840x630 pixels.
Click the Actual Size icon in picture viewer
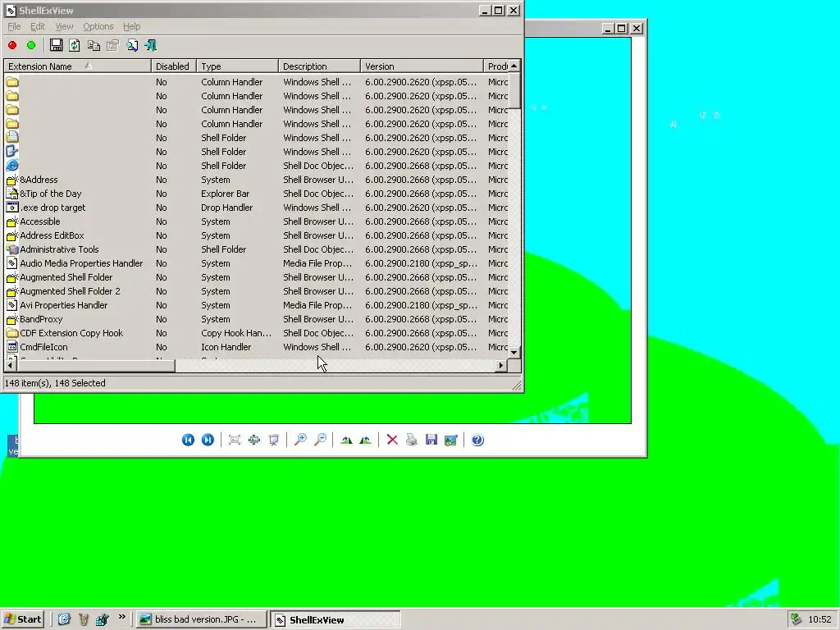pyautogui.click(x=254, y=440)
